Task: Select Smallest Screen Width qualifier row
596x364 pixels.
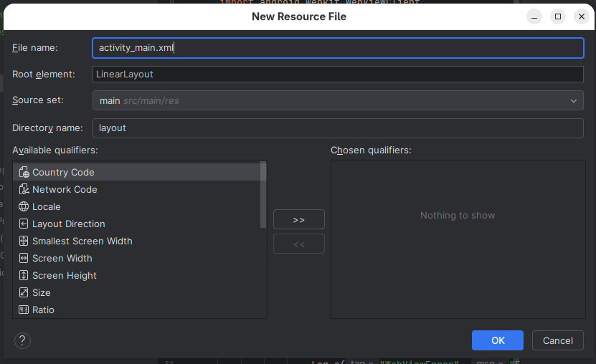Action: [x=137, y=241]
